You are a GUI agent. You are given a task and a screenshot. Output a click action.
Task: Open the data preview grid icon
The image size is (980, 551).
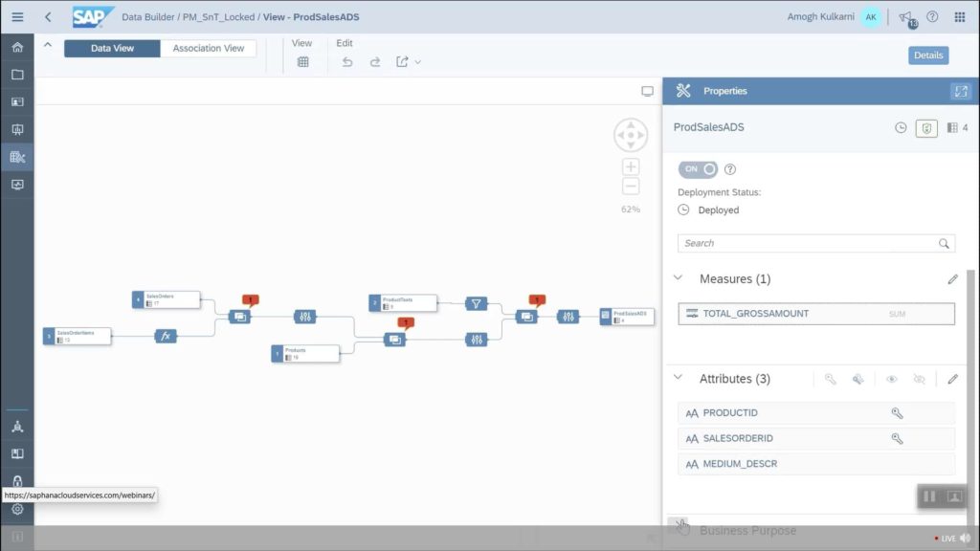[303, 62]
